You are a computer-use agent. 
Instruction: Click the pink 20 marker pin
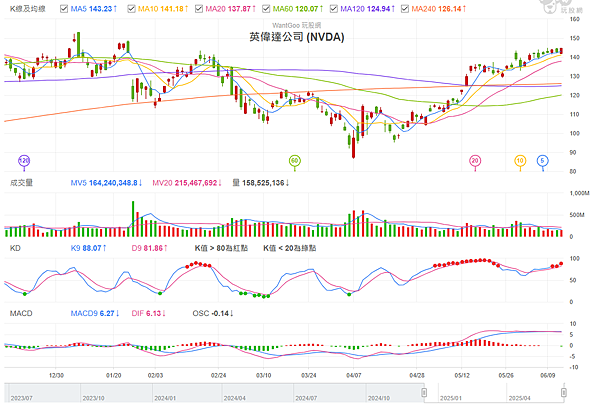475,161
